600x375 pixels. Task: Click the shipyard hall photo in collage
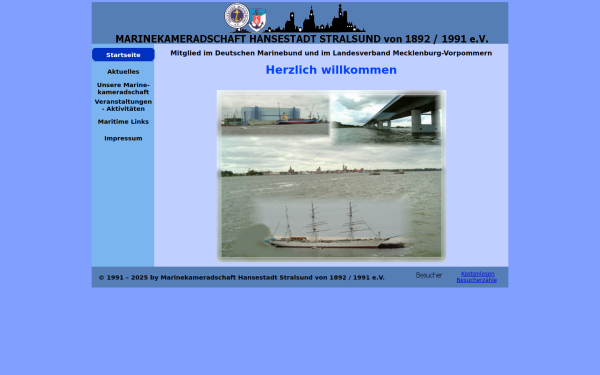(275, 115)
